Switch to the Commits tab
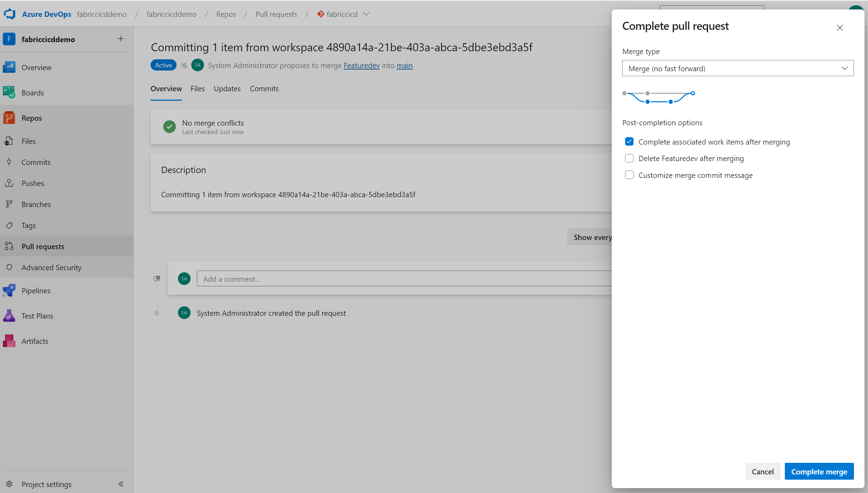 click(x=264, y=89)
